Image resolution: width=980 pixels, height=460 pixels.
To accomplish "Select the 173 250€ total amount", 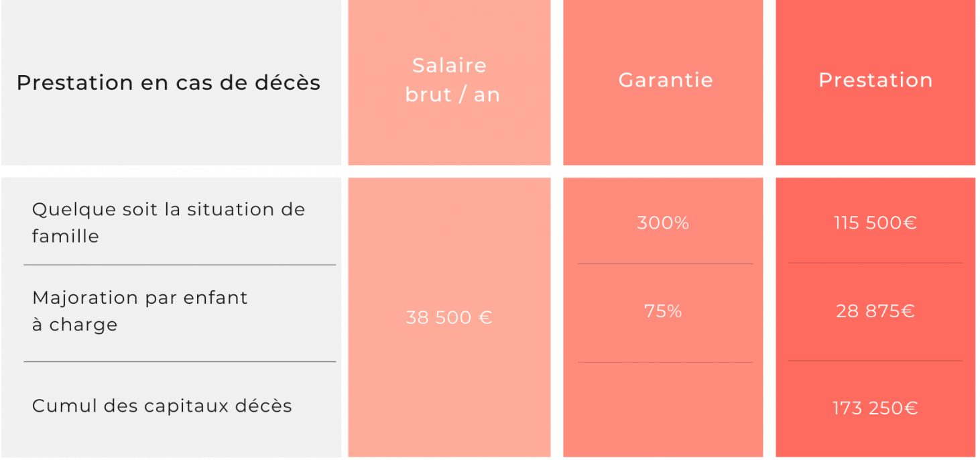I will 875,408.
